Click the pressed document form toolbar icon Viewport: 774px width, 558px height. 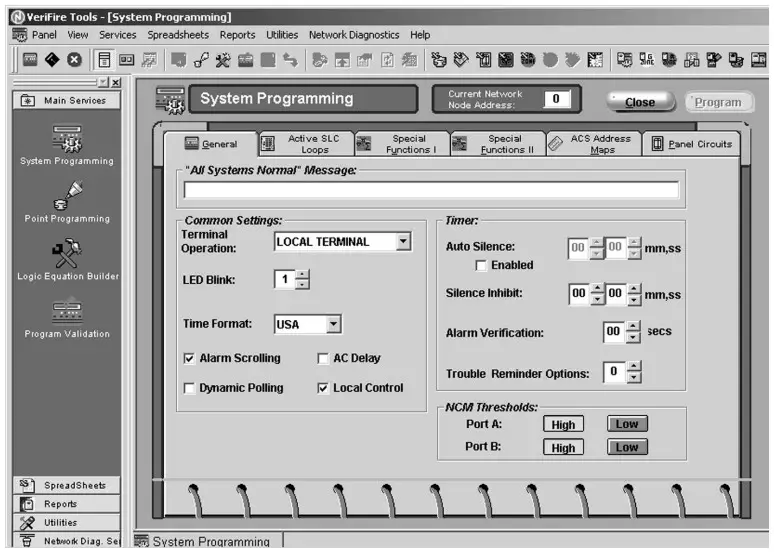pos(104,60)
